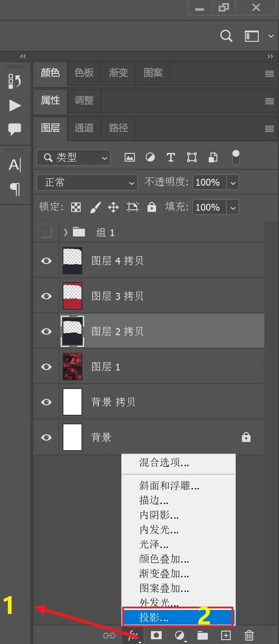The width and height of the screenshot is (279, 644).
Task: Open the workspace switcher dropdown arrow
Action: point(271,36)
